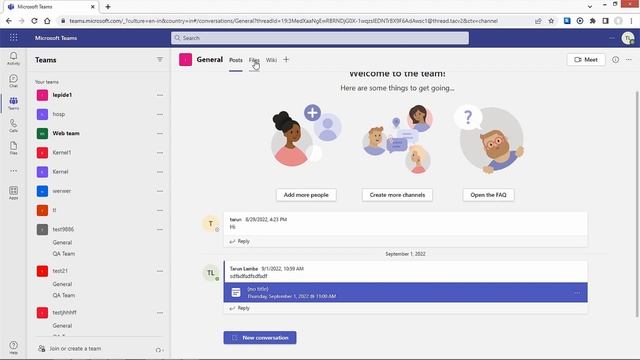Open the profile avatar TL menu

[628, 38]
